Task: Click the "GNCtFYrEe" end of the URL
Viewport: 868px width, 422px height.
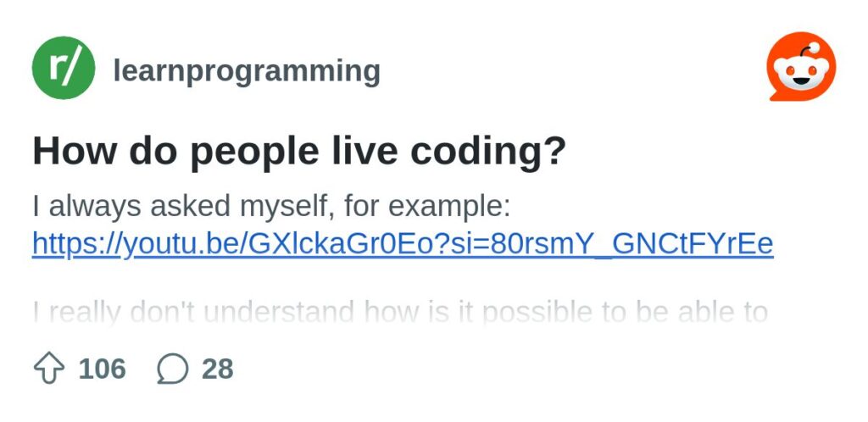Action: [x=693, y=243]
